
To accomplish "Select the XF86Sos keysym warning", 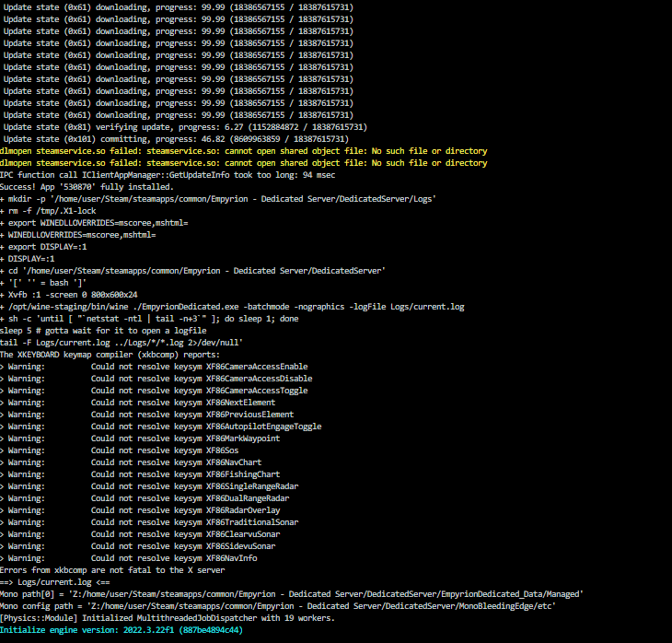I will [x=120, y=451].
